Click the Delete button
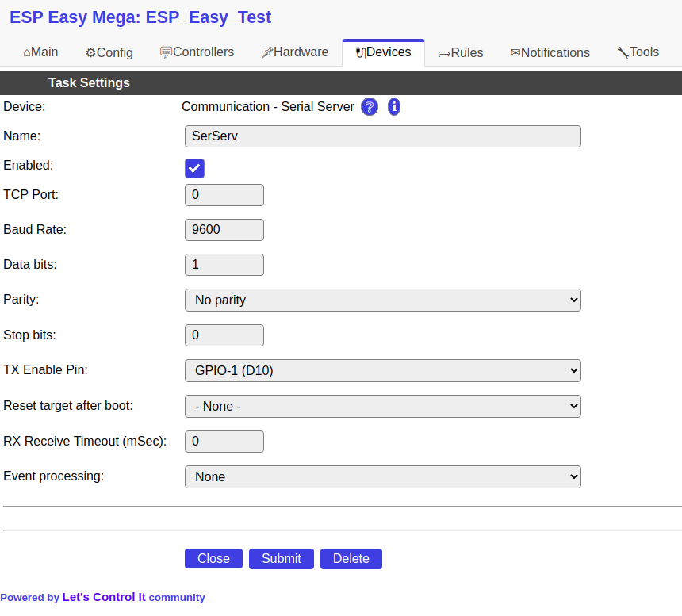The width and height of the screenshot is (682, 616). coord(351,558)
